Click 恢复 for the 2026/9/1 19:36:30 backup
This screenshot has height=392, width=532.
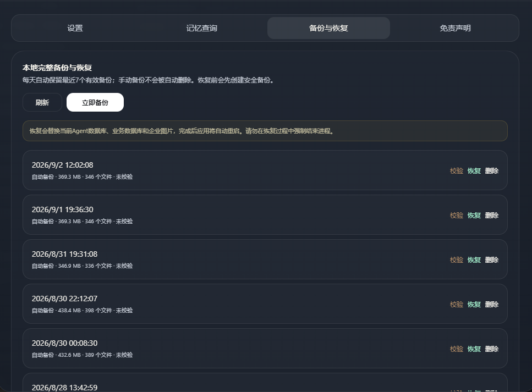[x=474, y=216]
